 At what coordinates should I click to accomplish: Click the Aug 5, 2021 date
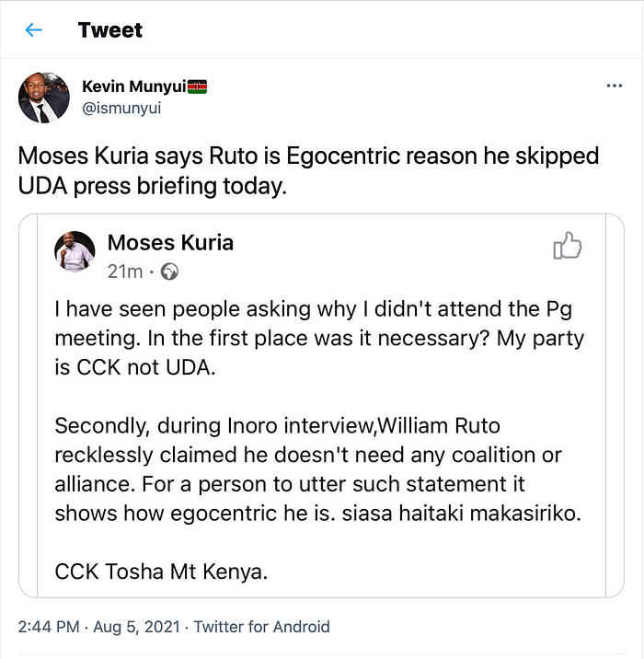[136, 627]
